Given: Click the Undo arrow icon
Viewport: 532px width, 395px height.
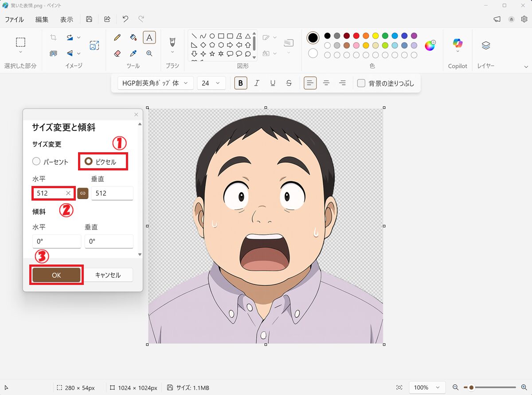Looking at the screenshot, I should (125, 19).
